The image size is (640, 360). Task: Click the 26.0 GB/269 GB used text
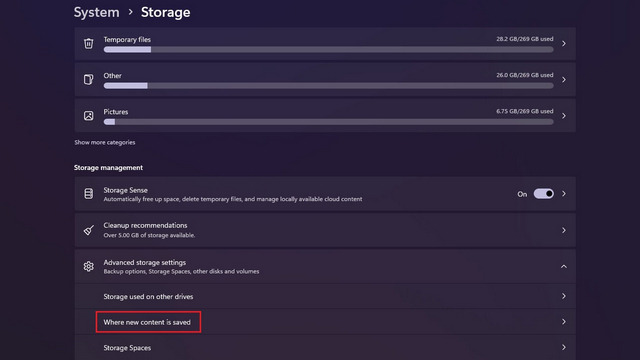(x=525, y=75)
